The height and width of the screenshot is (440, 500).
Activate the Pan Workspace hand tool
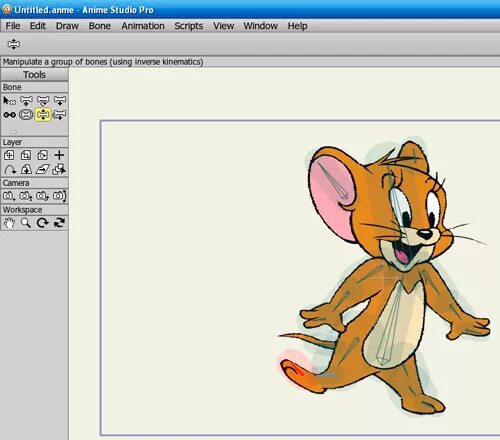pos(9,223)
